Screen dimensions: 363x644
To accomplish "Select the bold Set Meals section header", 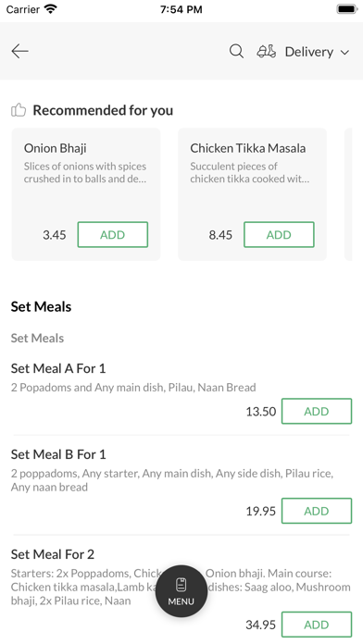I will (x=41, y=307).
